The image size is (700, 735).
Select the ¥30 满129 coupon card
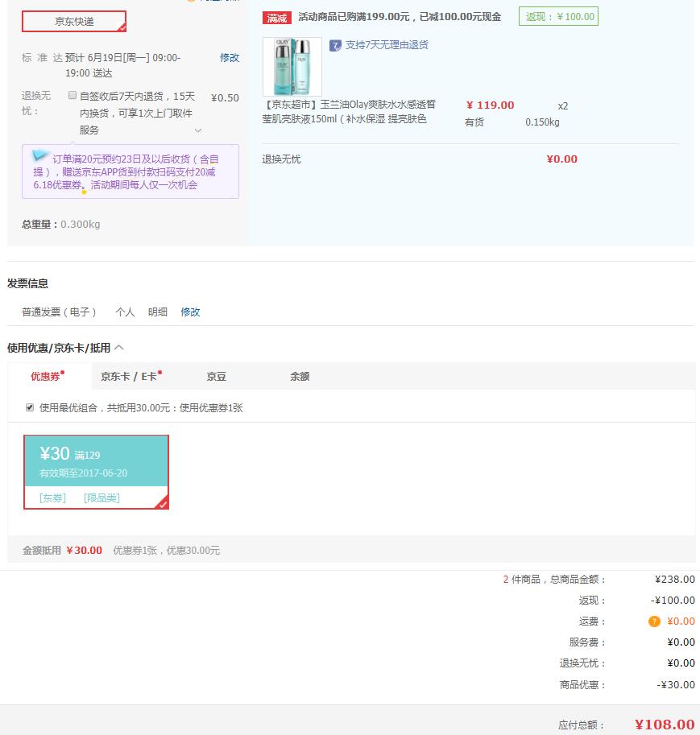[96, 472]
